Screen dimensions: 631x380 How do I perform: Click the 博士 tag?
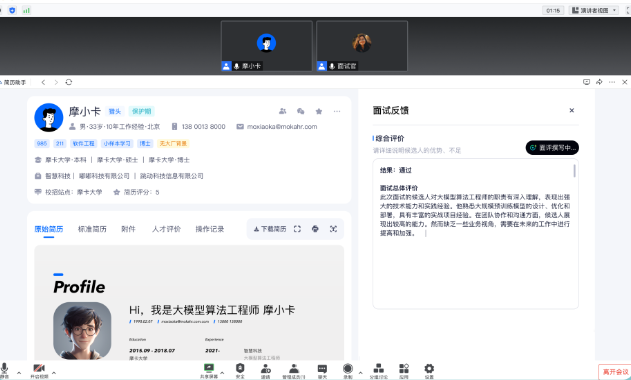[144, 143]
